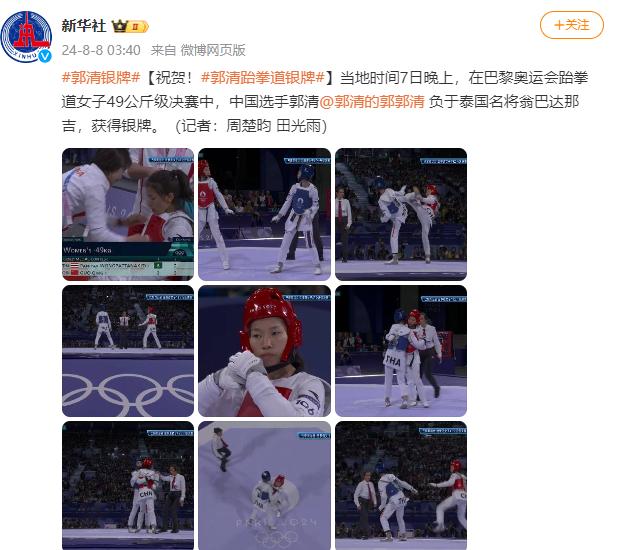Open the high kick exchange photo

[x=401, y=214]
